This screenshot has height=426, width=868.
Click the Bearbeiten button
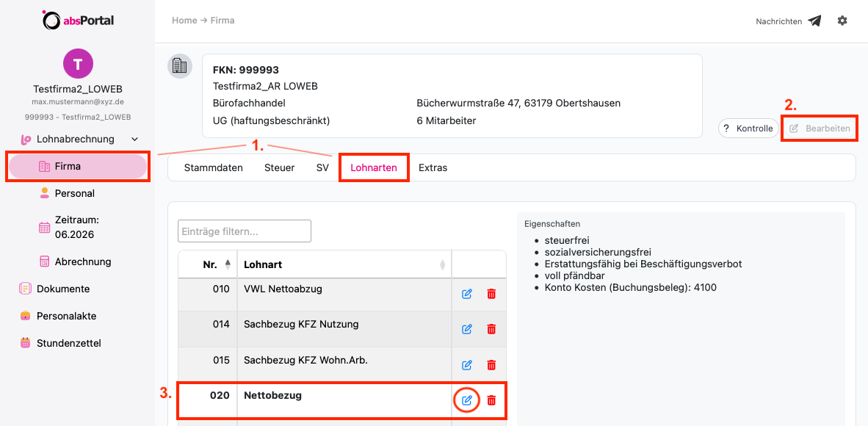pos(820,129)
